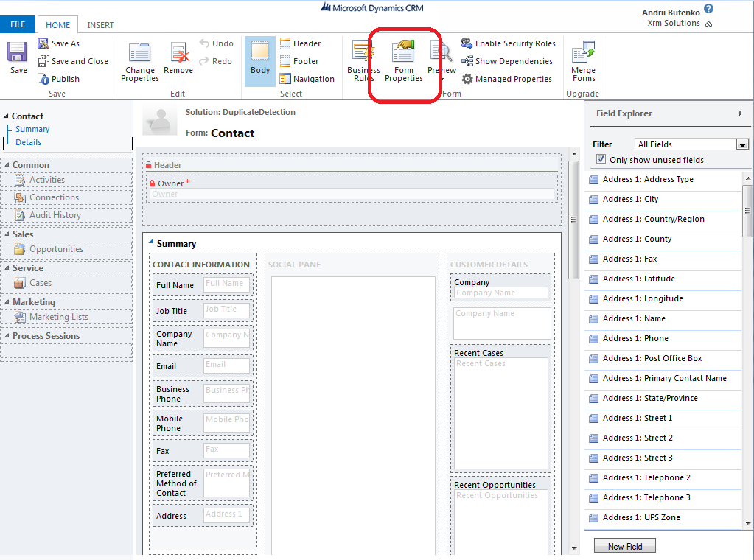The image size is (754, 560).
Task: Collapse the Field Explorer panel arrow
Action: [x=740, y=113]
